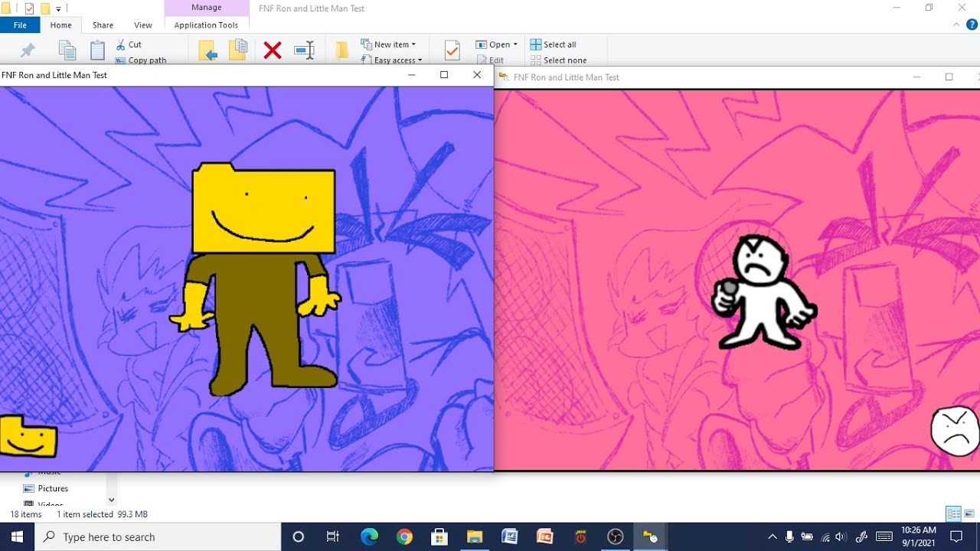Cut the selected item with scissors
Screen dimensions: 980x551
tap(129, 44)
